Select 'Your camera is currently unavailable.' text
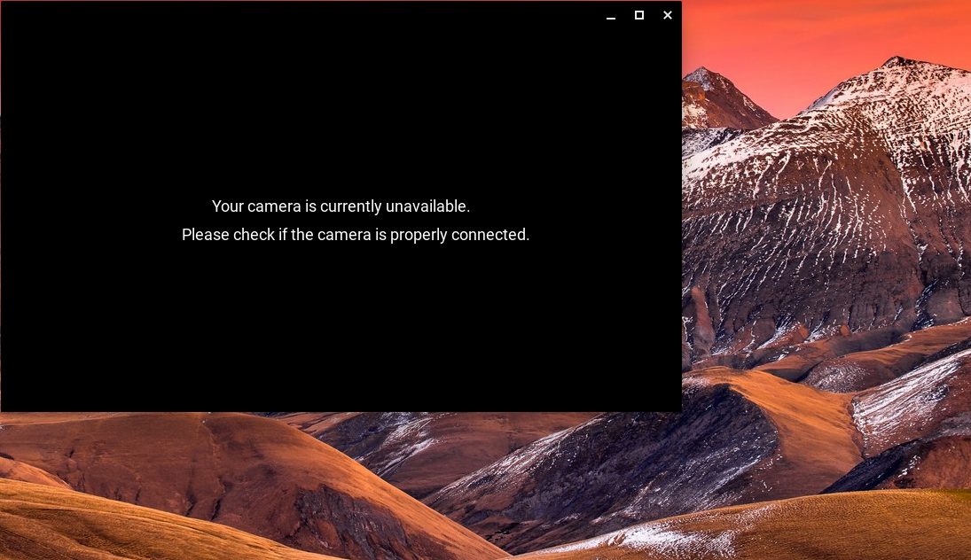The height and width of the screenshot is (560, 971). coord(341,206)
